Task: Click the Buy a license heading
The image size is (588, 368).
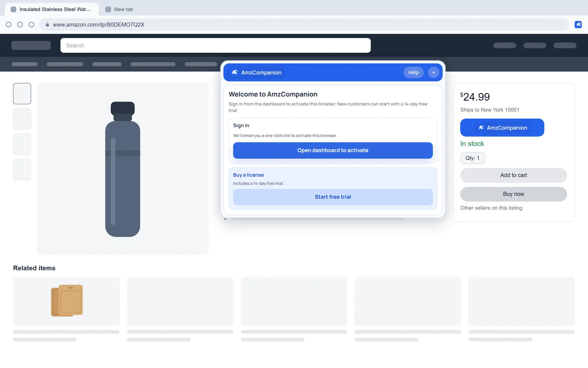Action: (x=248, y=175)
